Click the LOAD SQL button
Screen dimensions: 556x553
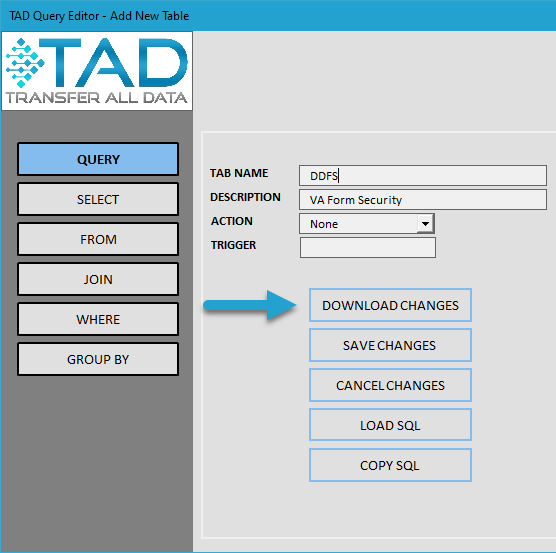coord(390,425)
